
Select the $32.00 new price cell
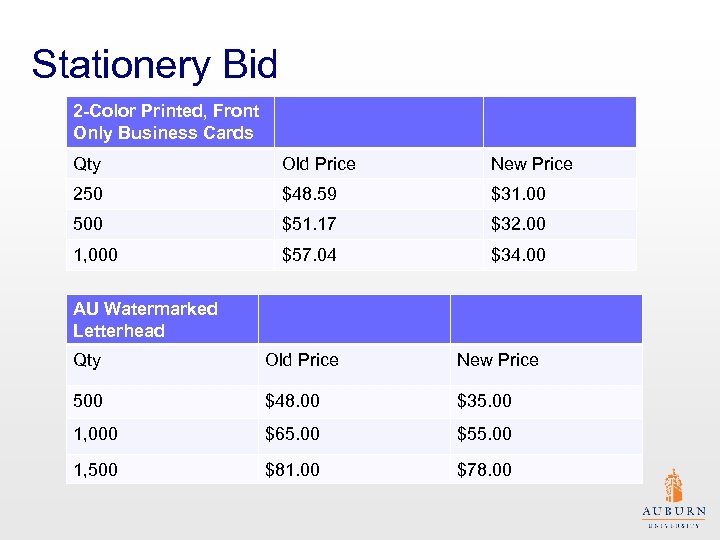(518, 224)
